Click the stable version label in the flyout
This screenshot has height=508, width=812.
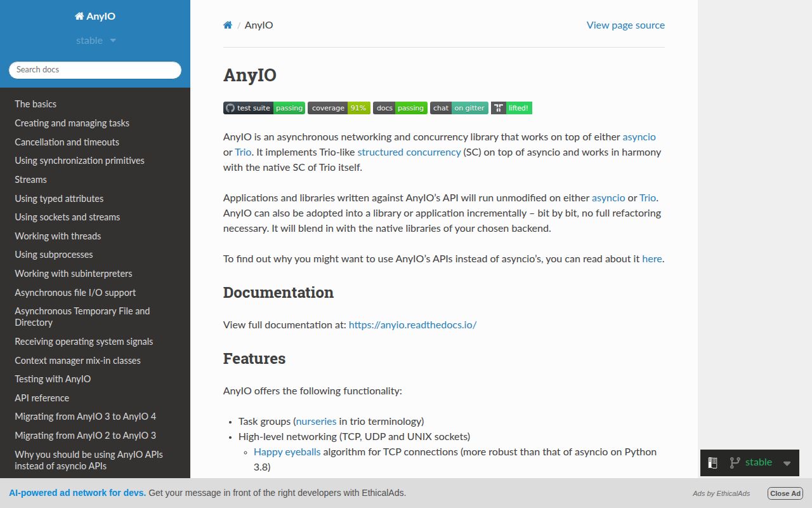click(x=759, y=463)
